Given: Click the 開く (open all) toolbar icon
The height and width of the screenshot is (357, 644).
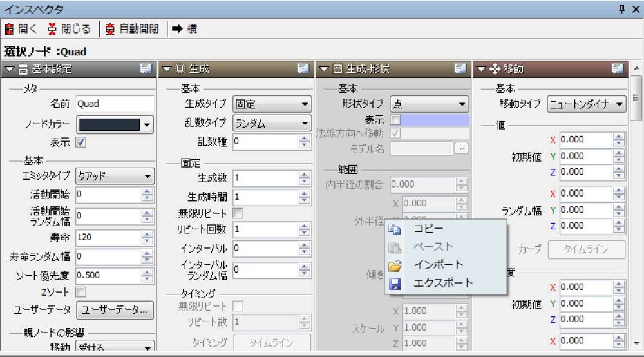Looking at the screenshot, I should [10, 29].
